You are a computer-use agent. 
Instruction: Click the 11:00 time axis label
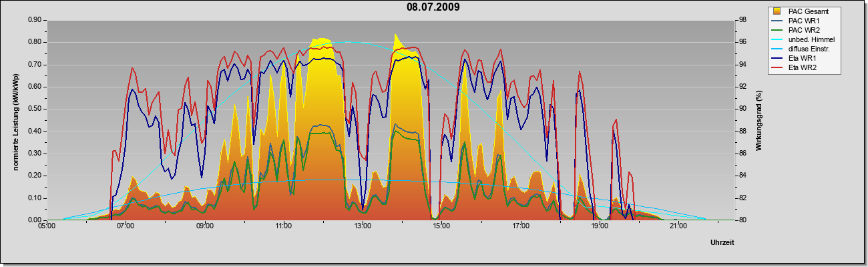click(283, 227)
